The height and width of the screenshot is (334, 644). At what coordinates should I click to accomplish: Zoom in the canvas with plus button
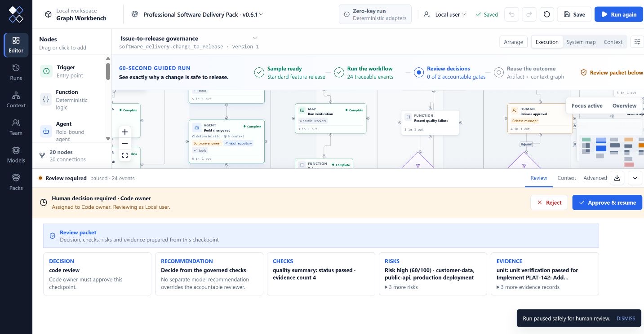click(x=125, y=132)
